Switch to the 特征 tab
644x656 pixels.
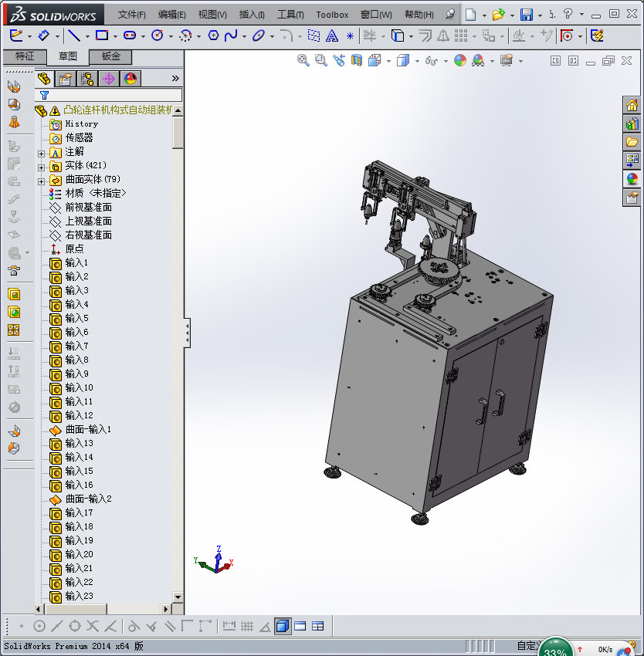(x=25, y=56)
